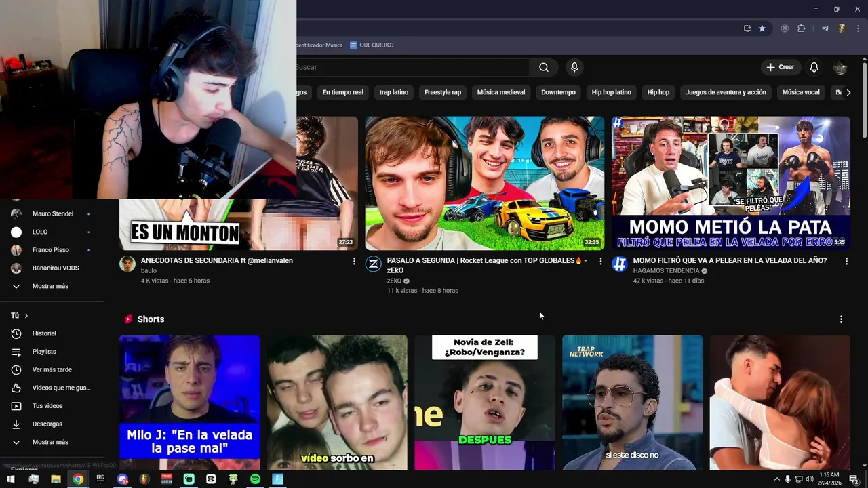Open Chrome media control icon
Viewport: 868px width, 488px height.
[x=825, y=28]
